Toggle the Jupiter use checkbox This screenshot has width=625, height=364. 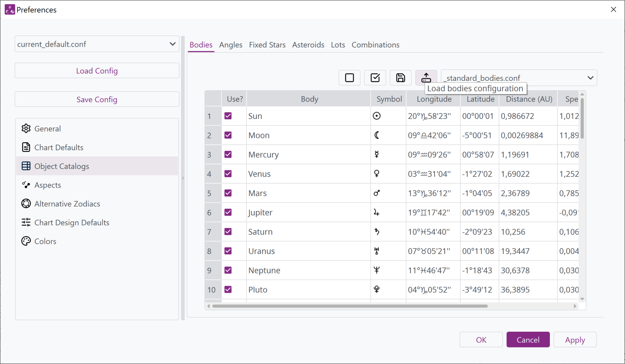(228, 212)
